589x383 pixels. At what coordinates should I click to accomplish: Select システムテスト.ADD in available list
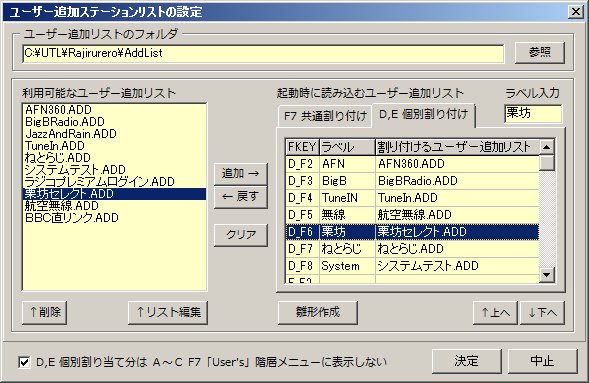[x=114, y=170]
